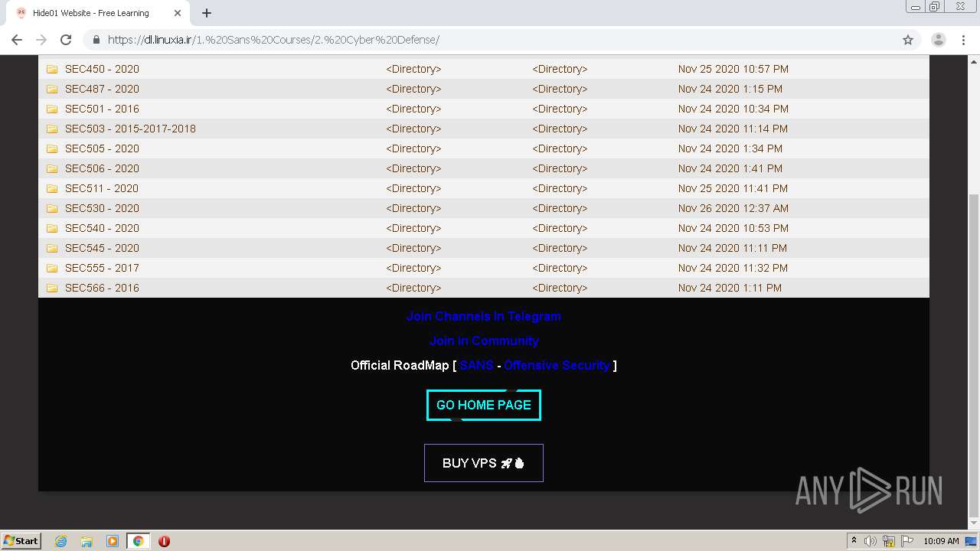This screenshot has width=980, height=551.
Task: Click the date Nov 25 2020 11:41 PM
Action: pyautogui.click(x=733, y=188)
